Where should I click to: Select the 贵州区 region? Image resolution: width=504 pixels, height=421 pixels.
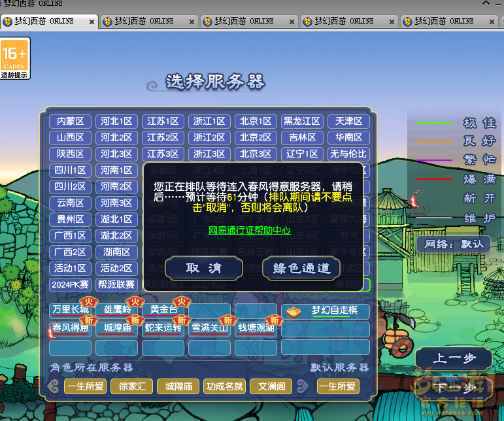pos(70,219)
